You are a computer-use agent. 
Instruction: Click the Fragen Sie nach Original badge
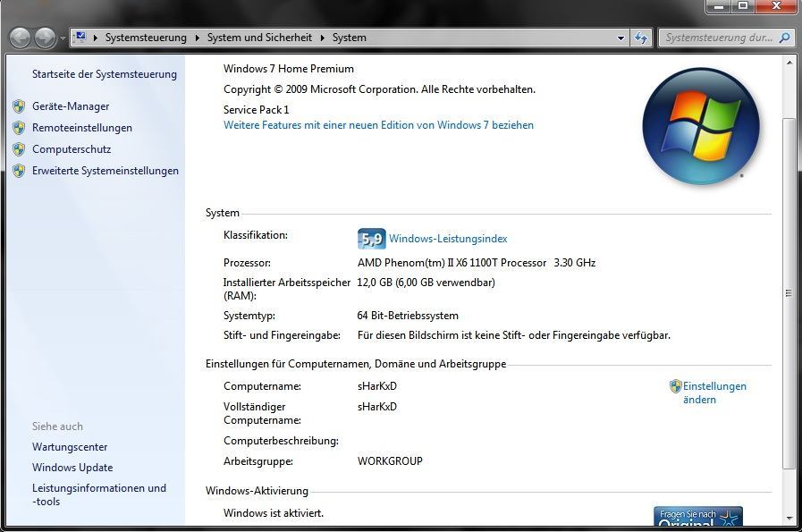click(698, 516)
